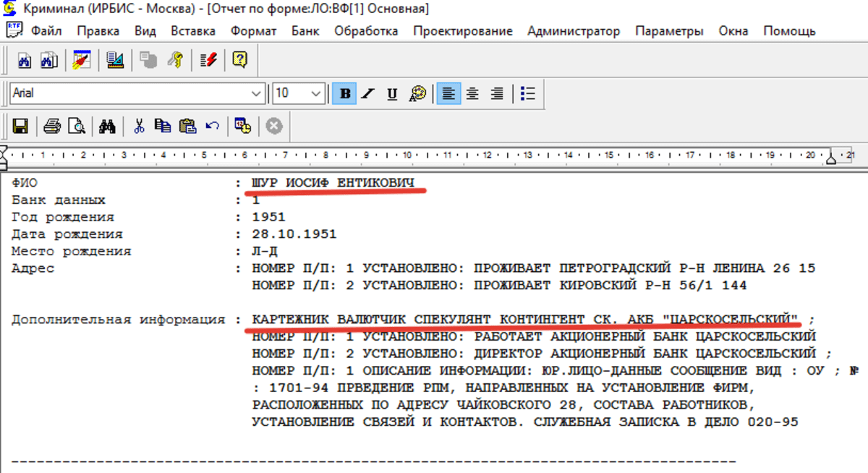Click the birthplace value Л-Д

(x=265, y=252)
